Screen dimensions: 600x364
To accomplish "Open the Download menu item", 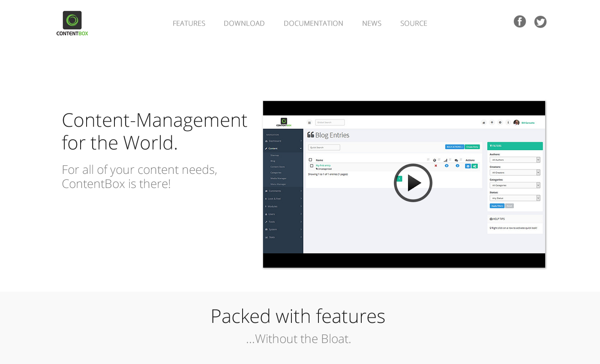I will tap(244, 23).
